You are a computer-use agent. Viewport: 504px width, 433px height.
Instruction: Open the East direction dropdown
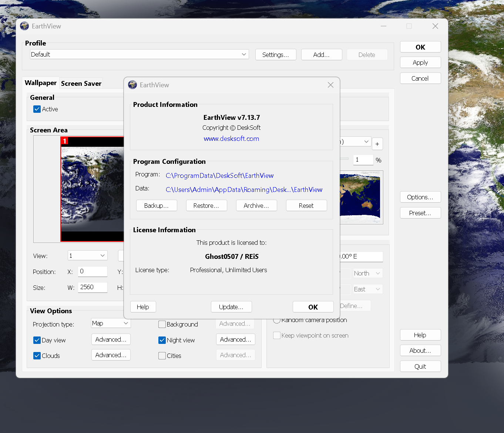click(367, 289)
